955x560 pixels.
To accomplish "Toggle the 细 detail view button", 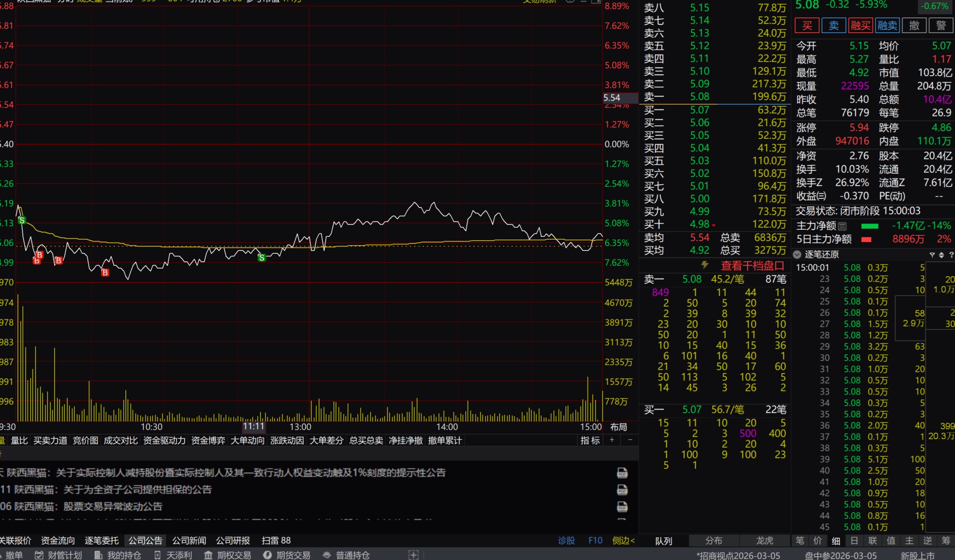I will (x=836, y=541).
